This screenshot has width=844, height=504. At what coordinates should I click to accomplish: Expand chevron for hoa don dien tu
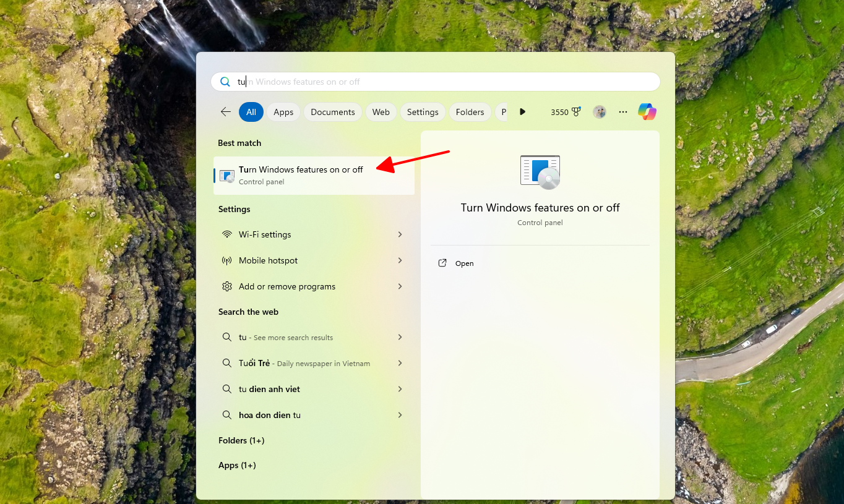click(400, 415)
